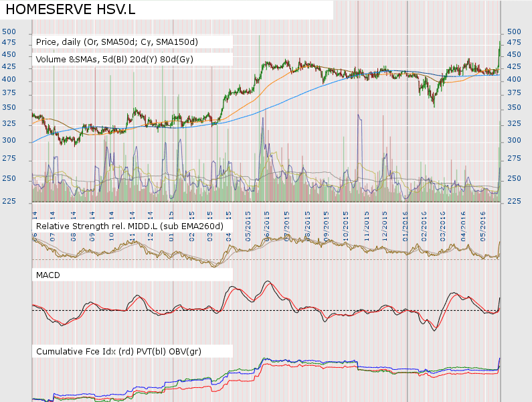Screen dimensions: 532x402
Task: Select the 12/2015 date label
Action: [385, 226]
